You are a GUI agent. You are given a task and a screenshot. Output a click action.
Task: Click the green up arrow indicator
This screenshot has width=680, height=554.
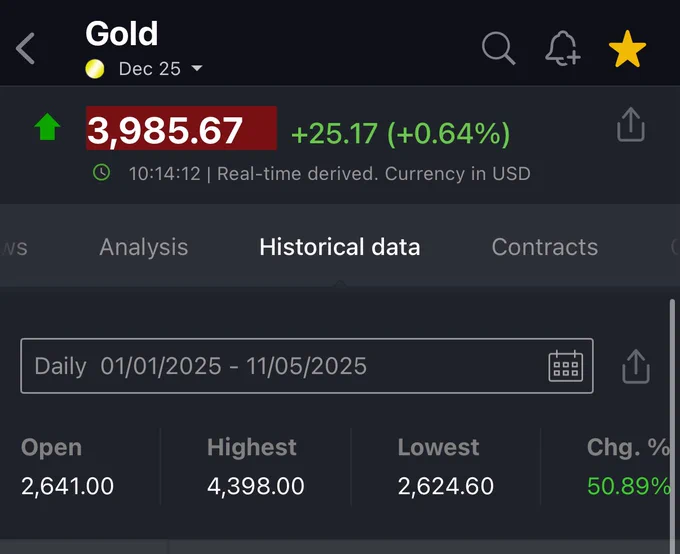coord(47,128)
